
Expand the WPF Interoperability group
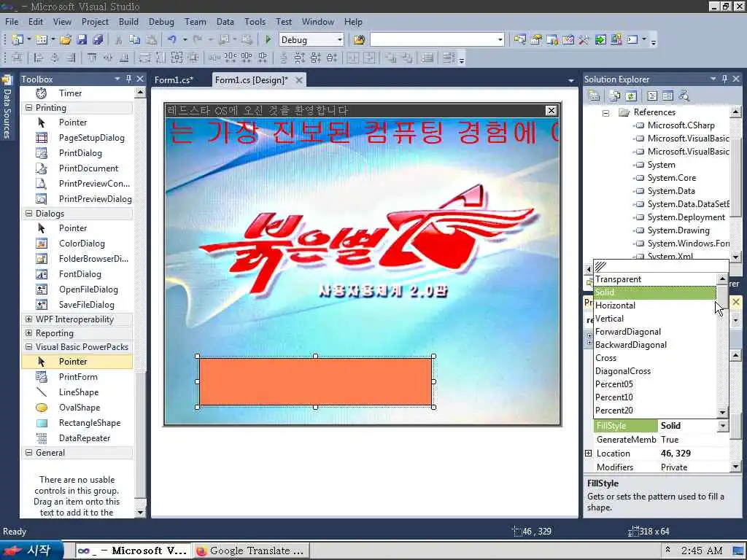click(x=28, y=319)
